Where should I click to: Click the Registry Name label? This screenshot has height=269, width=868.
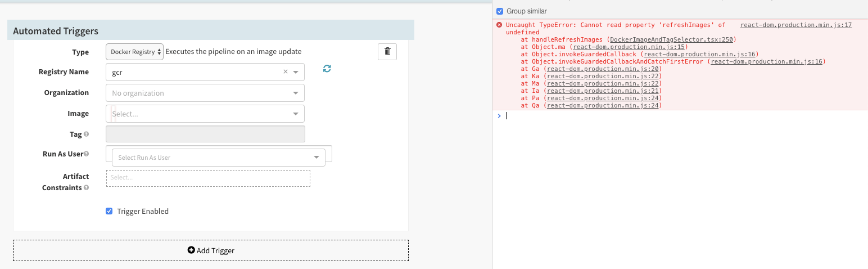[x=64, y=72]
